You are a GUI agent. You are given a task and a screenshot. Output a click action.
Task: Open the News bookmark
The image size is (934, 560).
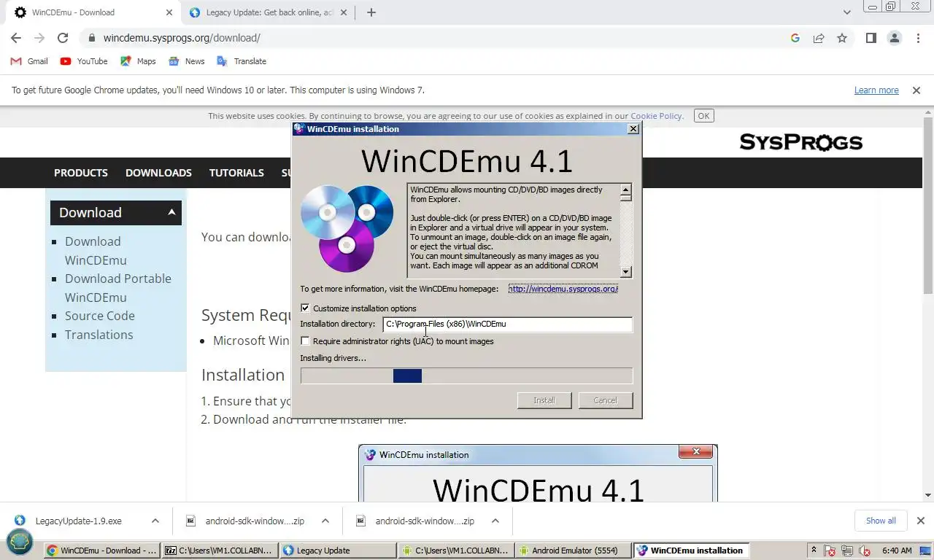(186, 61)
